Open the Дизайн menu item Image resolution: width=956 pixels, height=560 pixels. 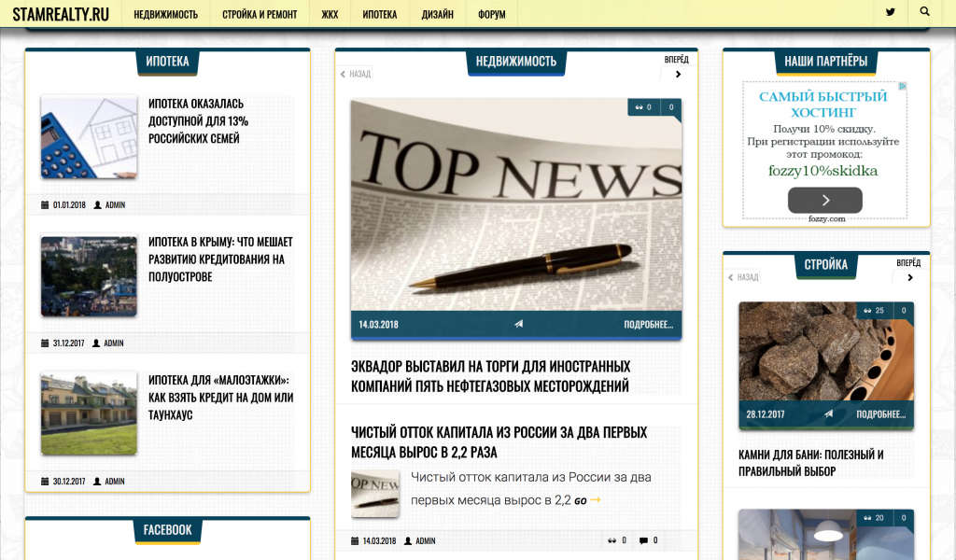(437, 14)
